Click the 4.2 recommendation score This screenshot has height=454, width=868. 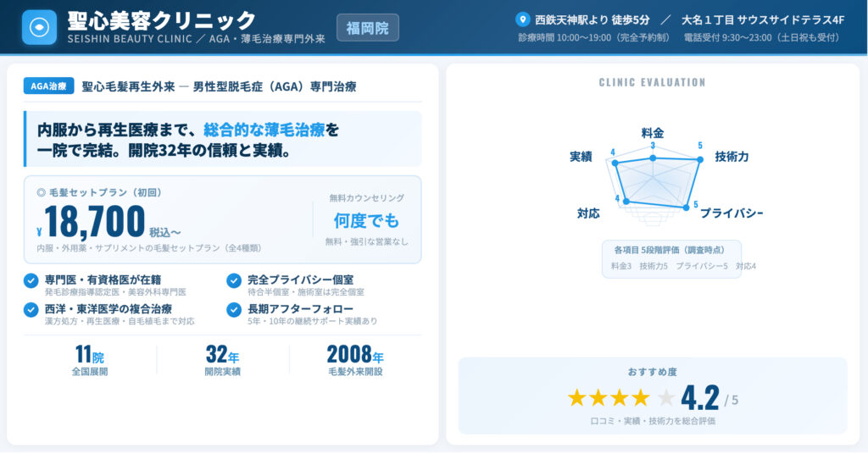point(700,397)
